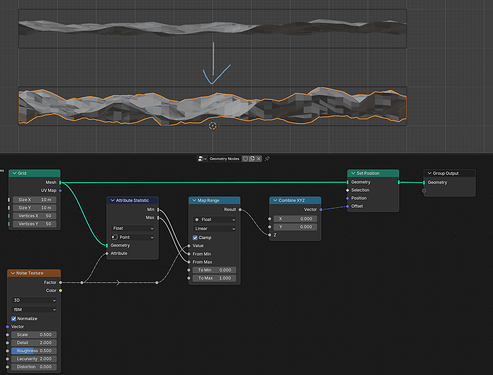The width and height of the screenshot is (493, 375).
Task: Open the fBM noise type dropdown
Action: [34, 310]
